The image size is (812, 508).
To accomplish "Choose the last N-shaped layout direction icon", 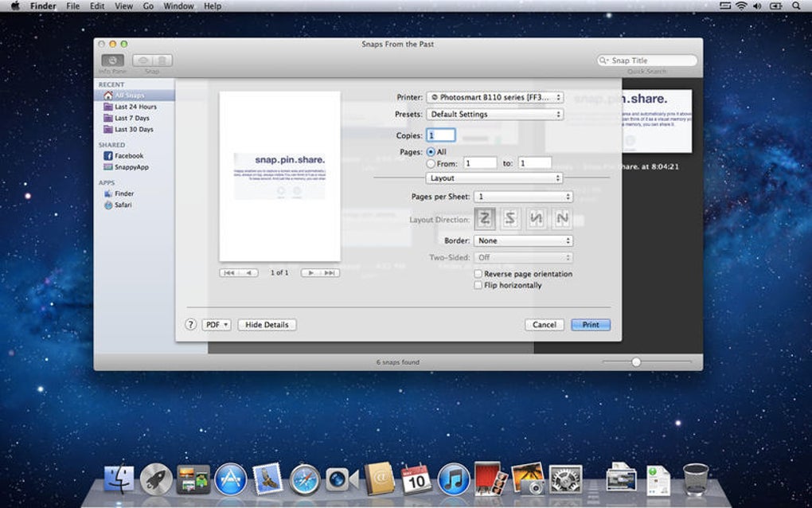I will coord(562,218).
